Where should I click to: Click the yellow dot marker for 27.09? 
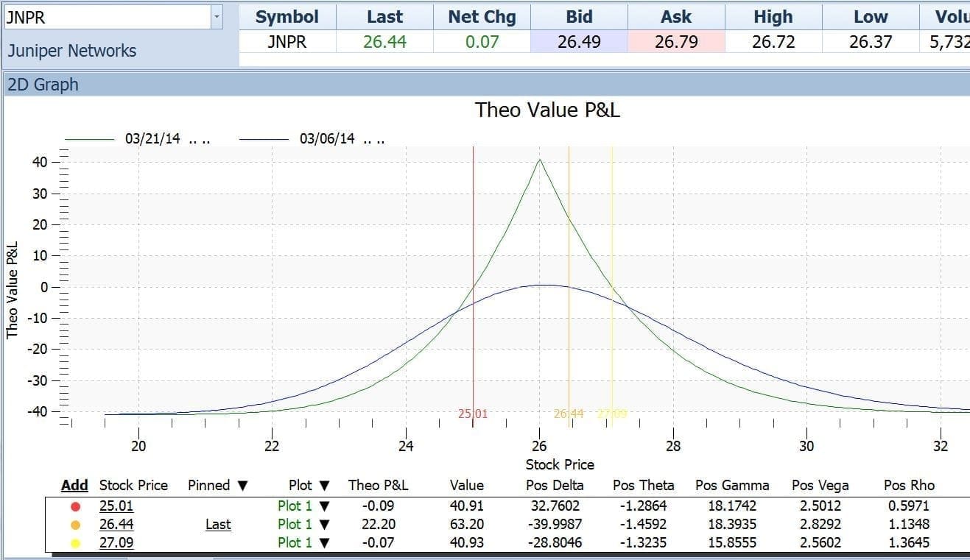[x=75, y=543]
